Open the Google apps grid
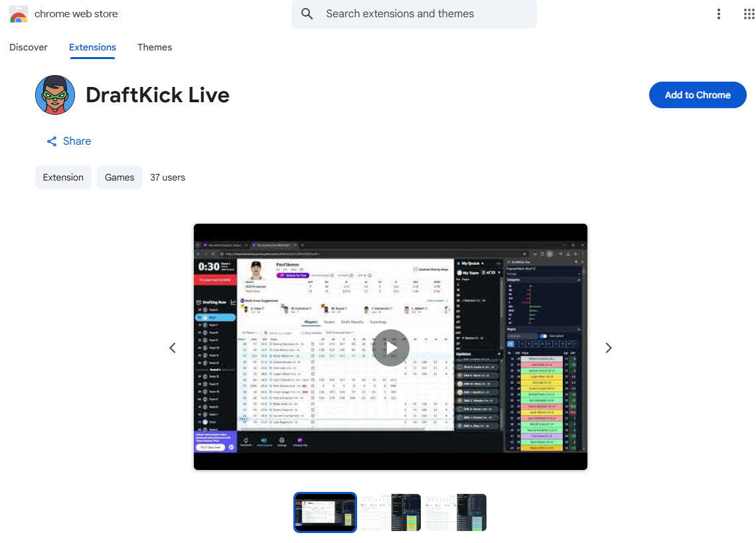Image resolution: width=756 pixels, height=543 pixels. [749, 14]
